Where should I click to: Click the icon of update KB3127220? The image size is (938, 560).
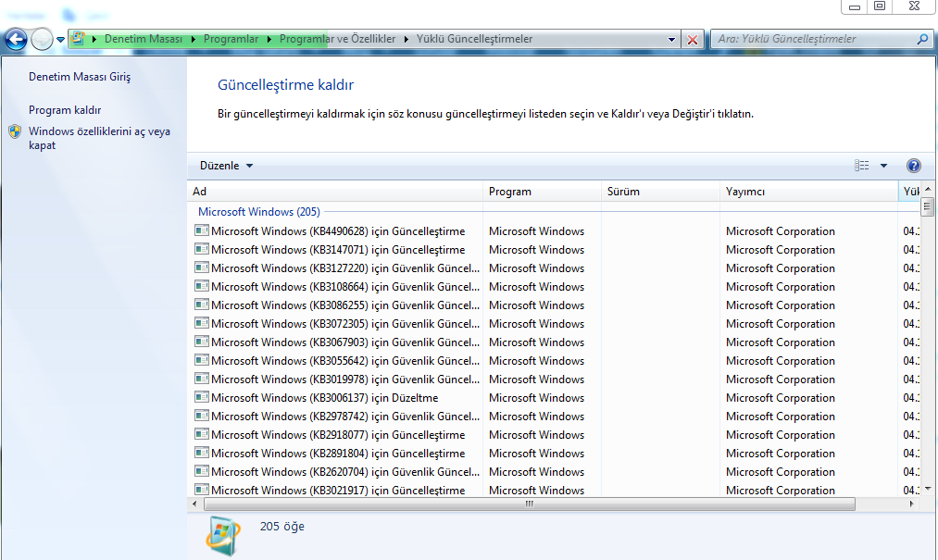pos(202,268)
